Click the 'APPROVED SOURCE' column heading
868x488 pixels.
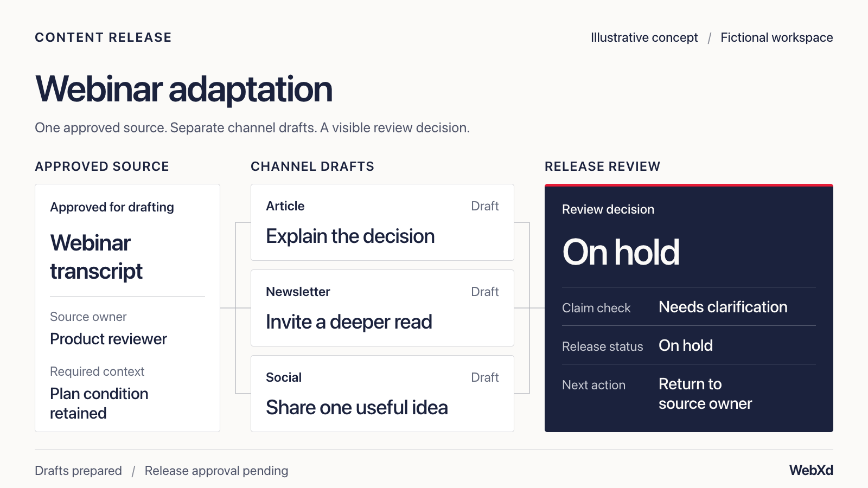tap(102, 166)
